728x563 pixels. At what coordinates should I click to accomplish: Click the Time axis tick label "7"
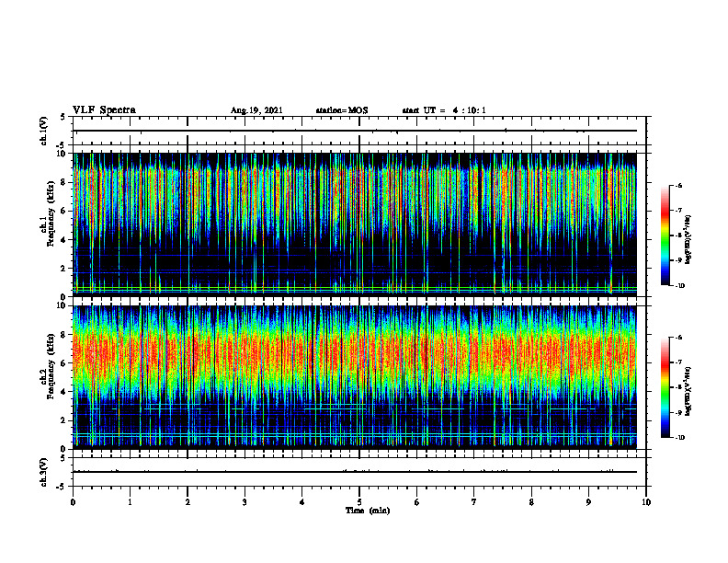(x=474, y=502)
